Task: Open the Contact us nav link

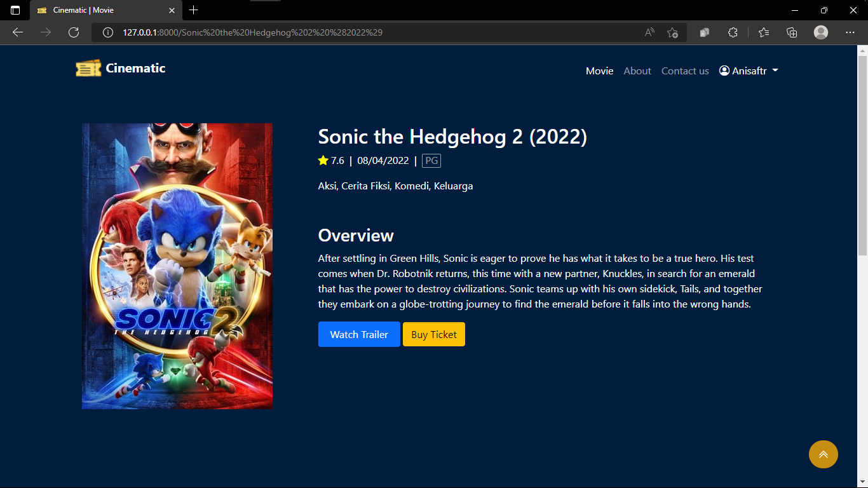Action: (685, 71)
